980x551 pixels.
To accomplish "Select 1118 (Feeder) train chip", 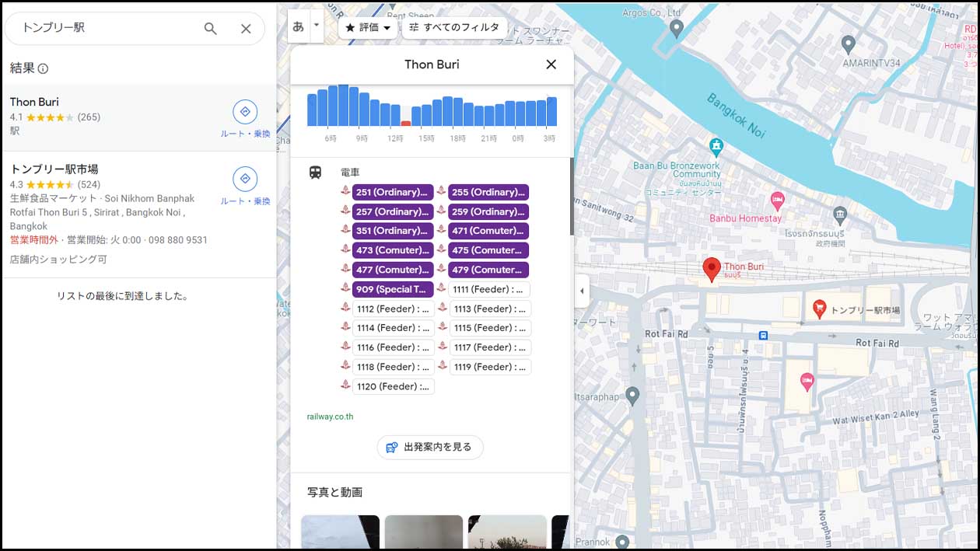I will 394,367.
